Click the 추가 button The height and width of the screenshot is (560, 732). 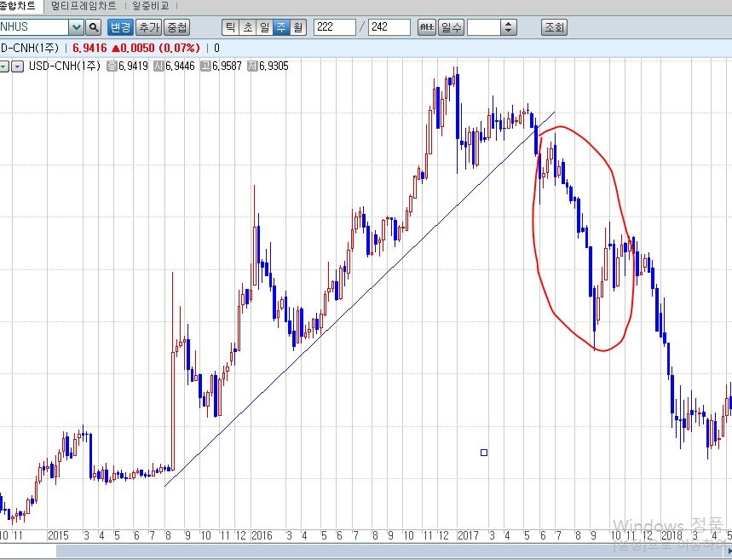148,27
